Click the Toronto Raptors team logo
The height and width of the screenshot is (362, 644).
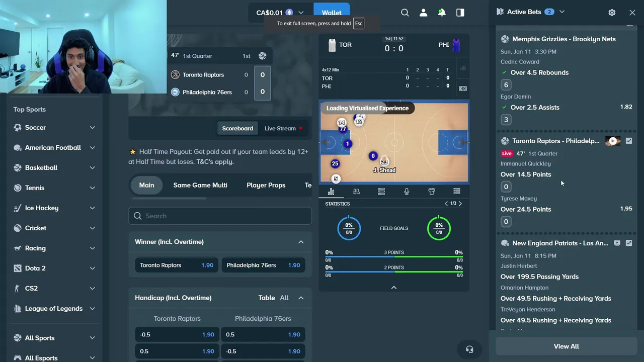(175, 74)
